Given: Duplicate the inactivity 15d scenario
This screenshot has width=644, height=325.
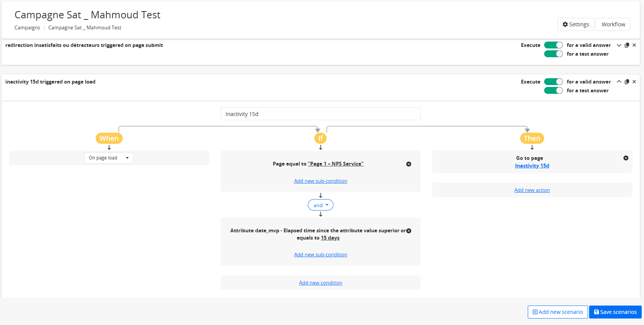Looking at the screenshot, I should tap(627, 82).
